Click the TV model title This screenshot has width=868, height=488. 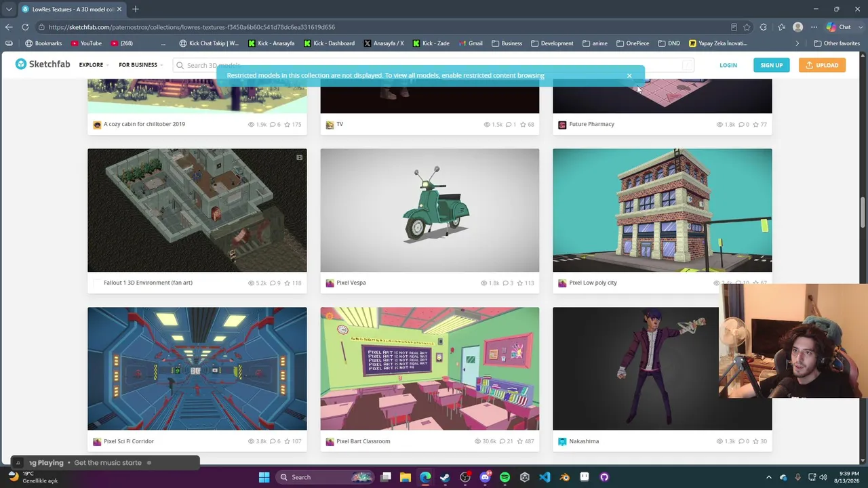pyautogui.click(x=340, y=124)
